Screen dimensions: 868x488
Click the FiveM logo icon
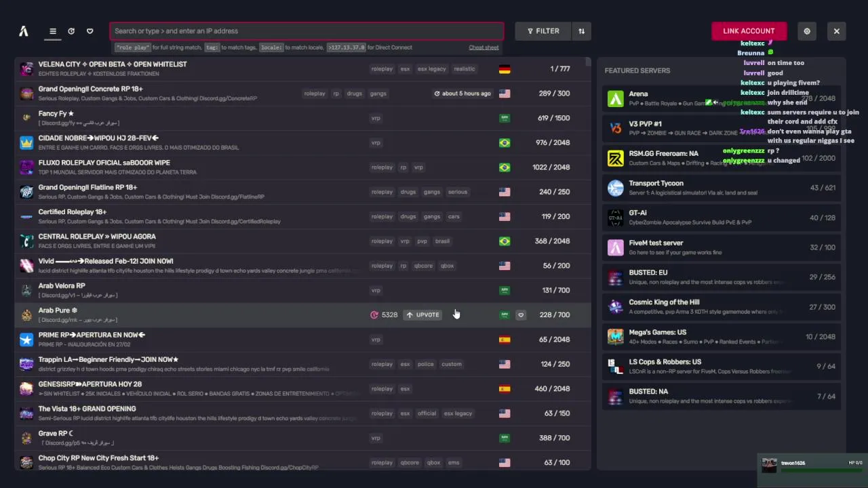click(24, 31)
